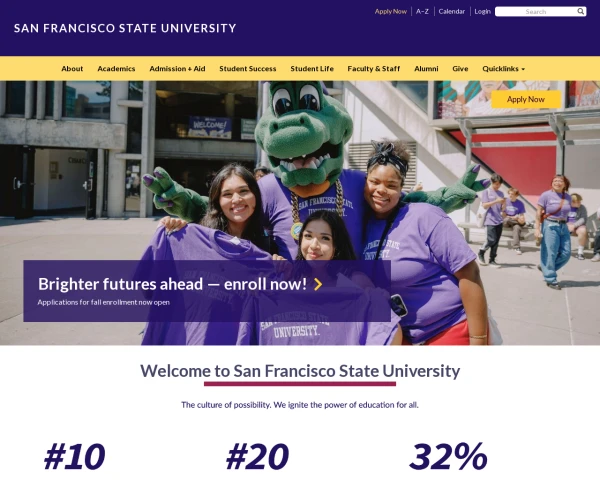Screen dimensions: 600x480
Task: Open the Calendar link
Action: click(x=452, y=12)
